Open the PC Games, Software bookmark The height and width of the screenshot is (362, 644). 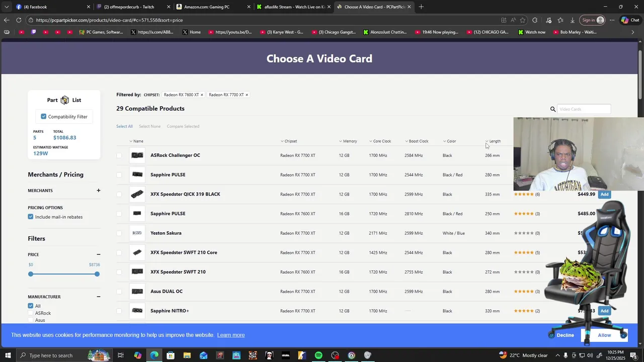point(101,32)
